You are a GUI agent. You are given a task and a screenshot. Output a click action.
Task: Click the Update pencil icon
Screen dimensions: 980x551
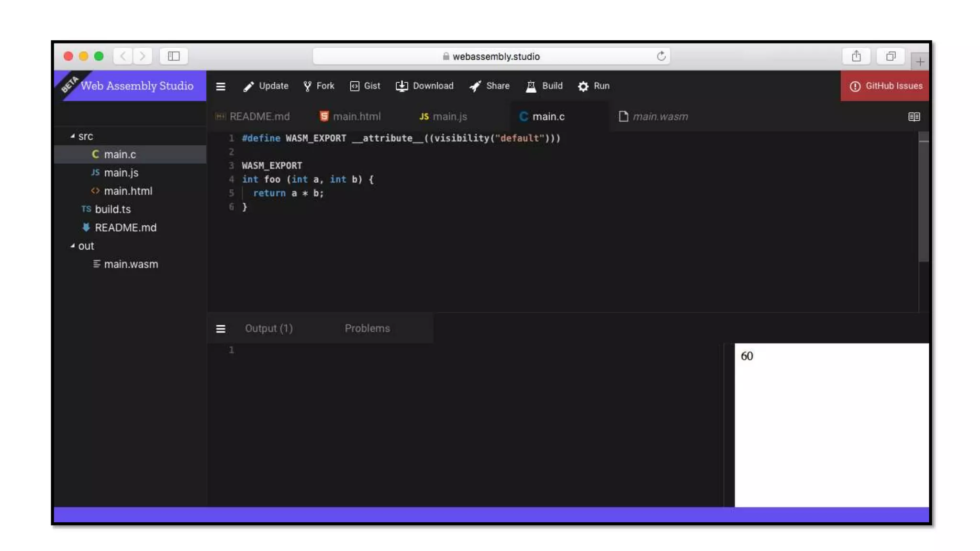point(248,86)
